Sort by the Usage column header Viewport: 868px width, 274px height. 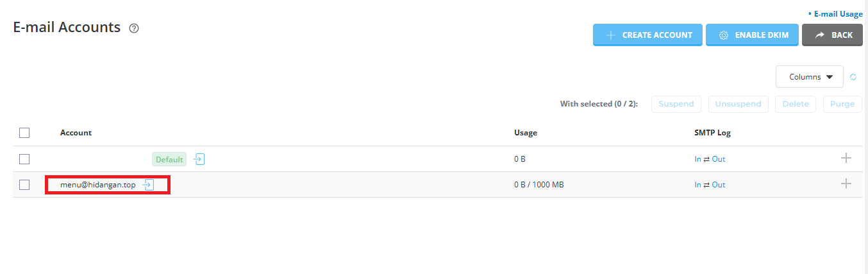(525, 133)
